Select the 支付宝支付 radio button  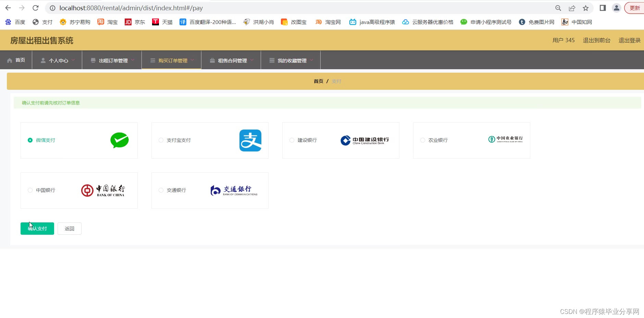(161, 140)
